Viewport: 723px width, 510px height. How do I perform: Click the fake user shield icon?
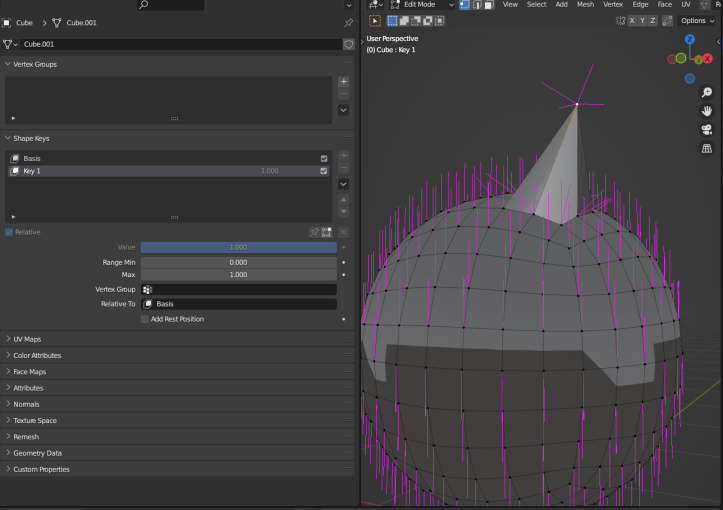349,44
